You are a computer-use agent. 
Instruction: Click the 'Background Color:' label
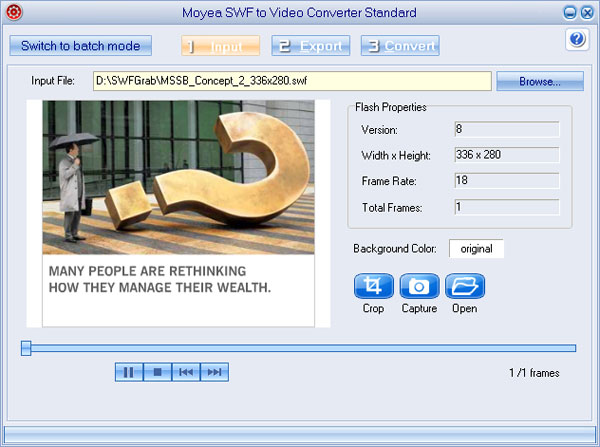395,249
